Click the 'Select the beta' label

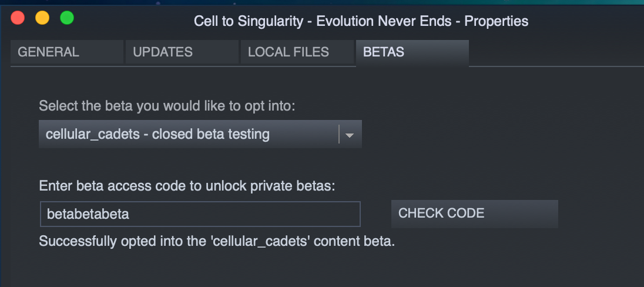click(x=167, y=106)
